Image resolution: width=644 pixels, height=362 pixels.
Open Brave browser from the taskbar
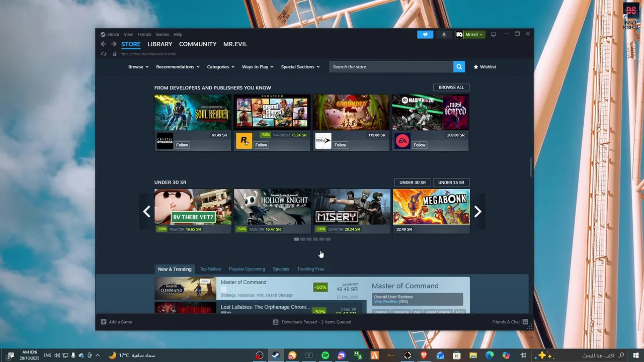[424, 355]
